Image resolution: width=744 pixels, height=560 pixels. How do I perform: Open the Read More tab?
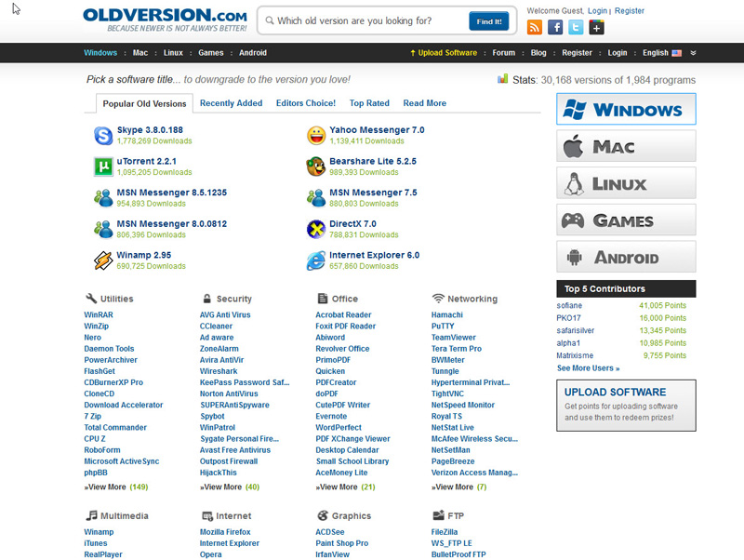[425, 103]
